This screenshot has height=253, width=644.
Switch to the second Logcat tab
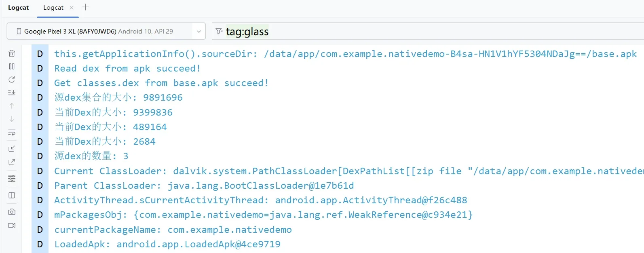coord(53,8)
